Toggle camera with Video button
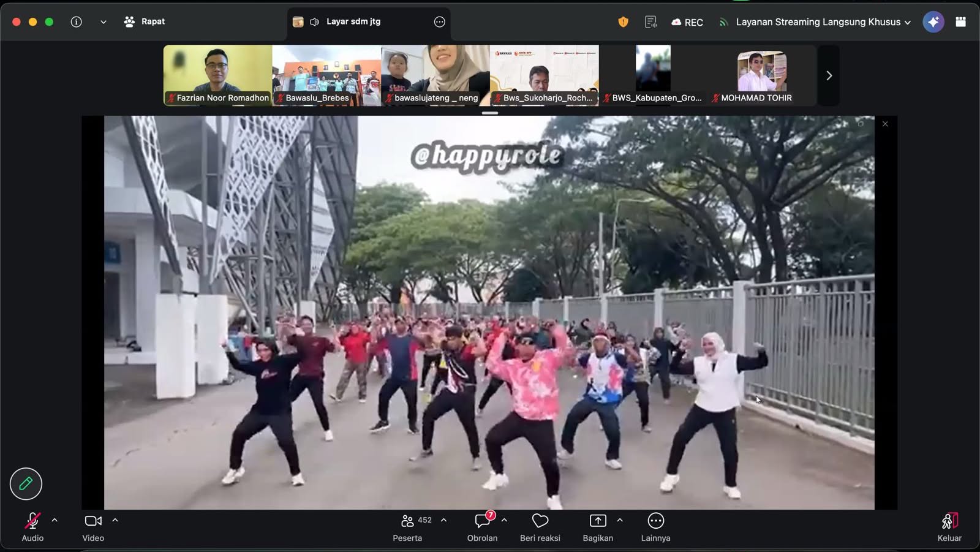Image resolution: width=980 pixels, height=552 pixels. click(93, 527)
